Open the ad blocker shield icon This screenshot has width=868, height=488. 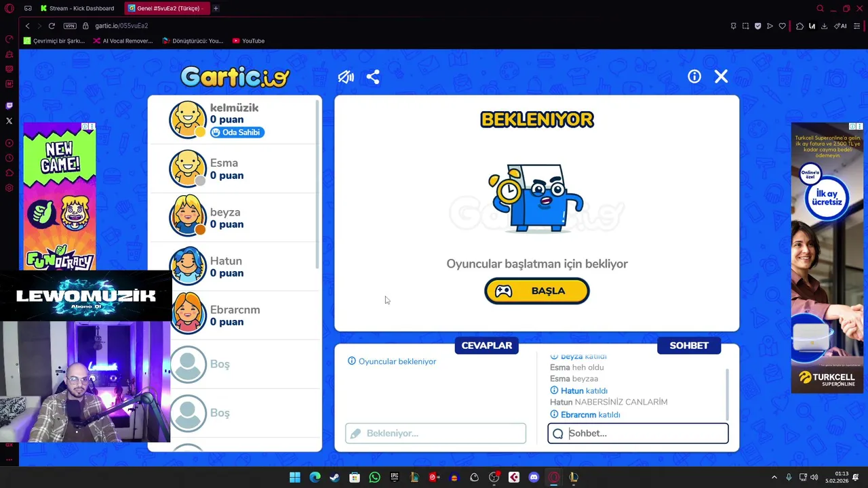pos(757,26)
